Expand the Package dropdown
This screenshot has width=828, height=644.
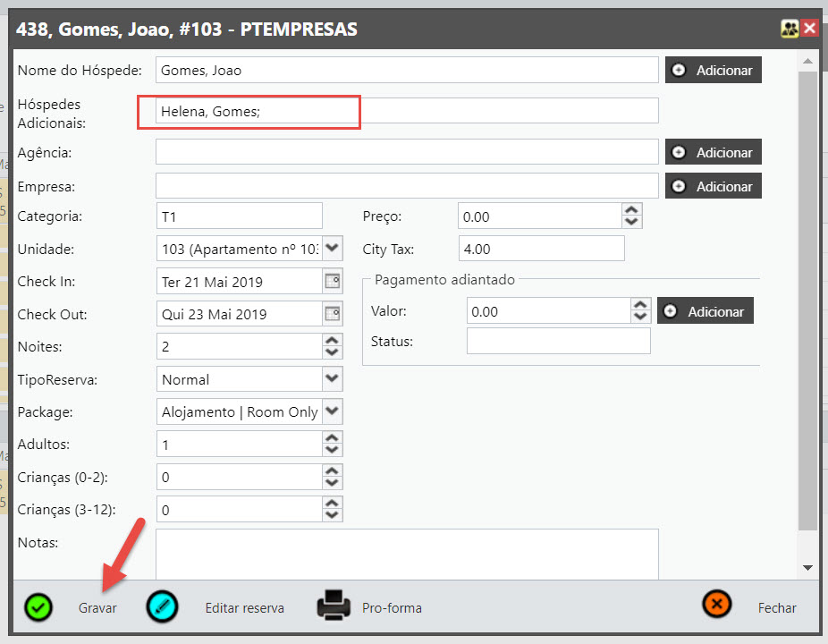point(332,411)
